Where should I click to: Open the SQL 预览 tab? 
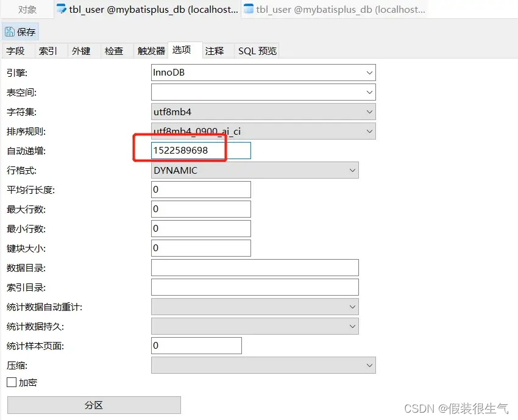click(x=257, y=51)
